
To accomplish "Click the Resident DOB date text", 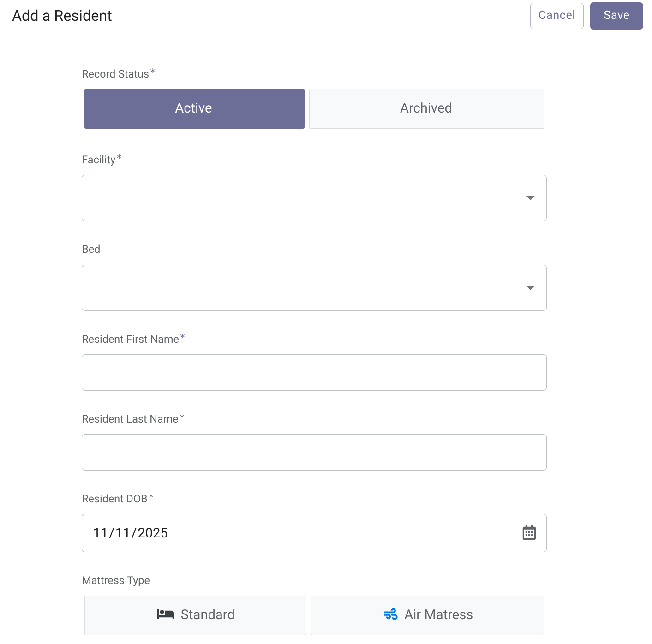I will (131, 533).
